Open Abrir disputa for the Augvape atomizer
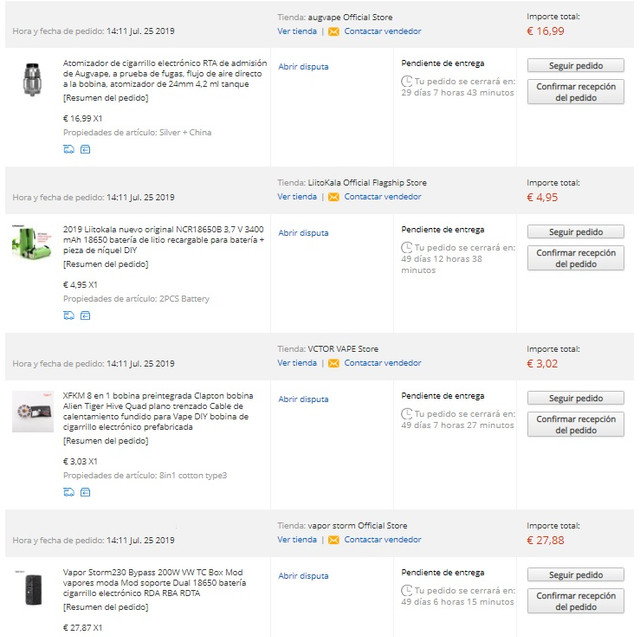 (303, 67)
